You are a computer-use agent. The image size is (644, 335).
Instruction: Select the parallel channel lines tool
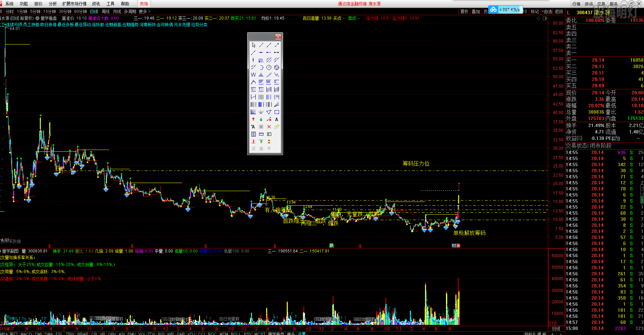pyautogui.click(x=269, y=60)
